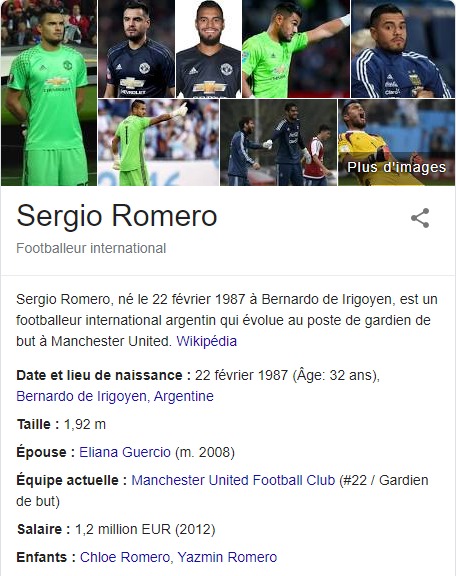Click the Sergio Romero title heading
This screenshot has height=576, width=456.
117,216
